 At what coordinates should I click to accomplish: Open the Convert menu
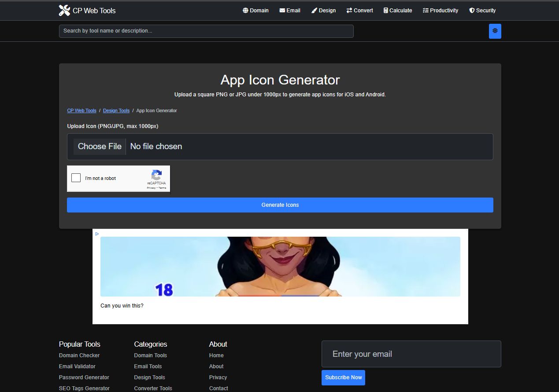point(359,11)
